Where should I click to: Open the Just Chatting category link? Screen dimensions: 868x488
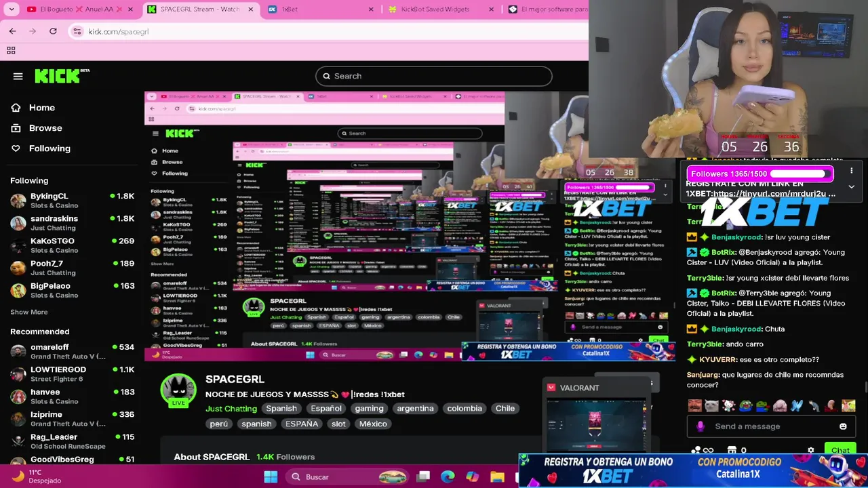point(231,408)
